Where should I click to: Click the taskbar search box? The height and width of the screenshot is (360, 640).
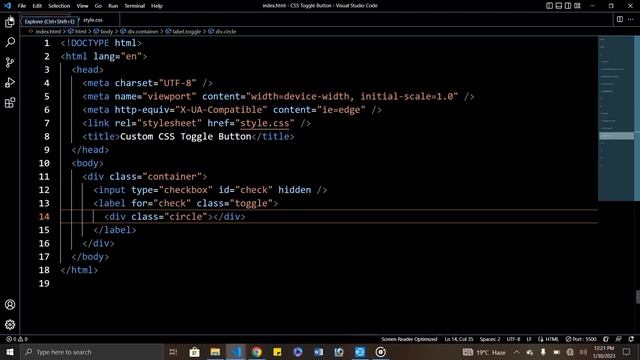(92, 352)
